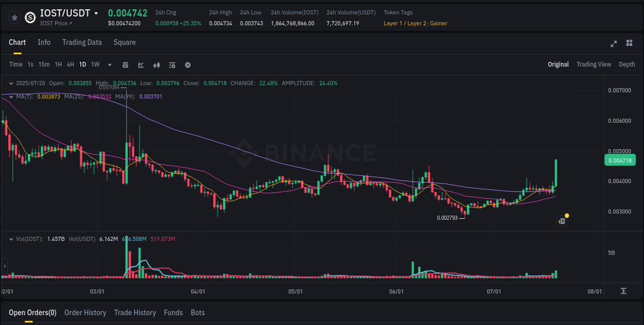644x325 pixels.
Task: Open the chart settings gear
Action: tap(188, 64)
